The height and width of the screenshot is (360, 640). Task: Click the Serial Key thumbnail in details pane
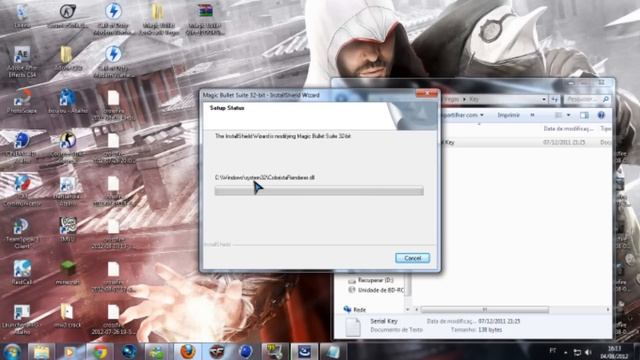coord(353,327)
